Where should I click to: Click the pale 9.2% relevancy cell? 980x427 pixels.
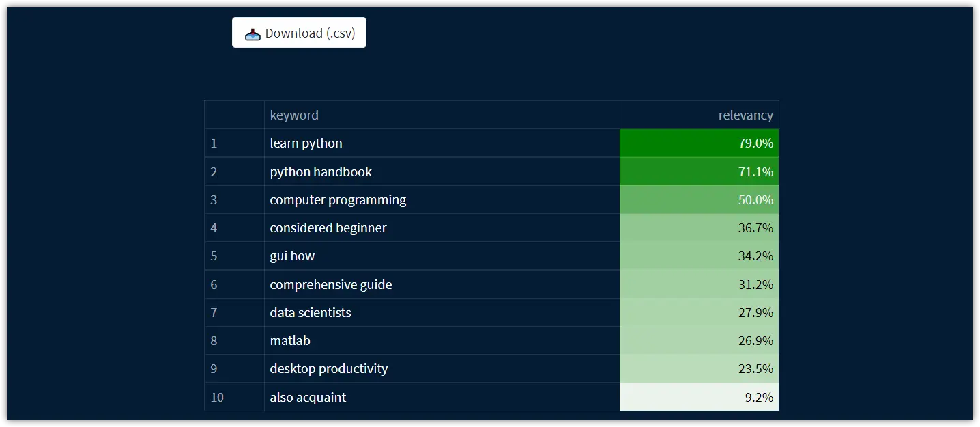tap(699, 397)
